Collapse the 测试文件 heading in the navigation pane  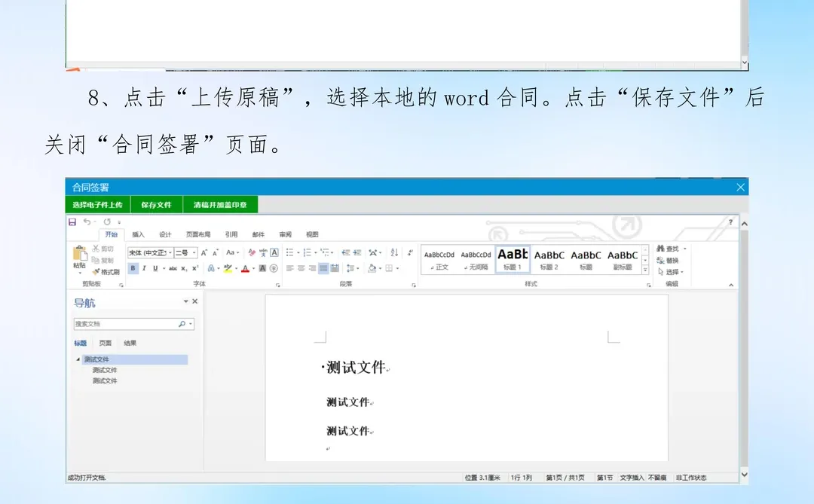(x=78, y=359)
